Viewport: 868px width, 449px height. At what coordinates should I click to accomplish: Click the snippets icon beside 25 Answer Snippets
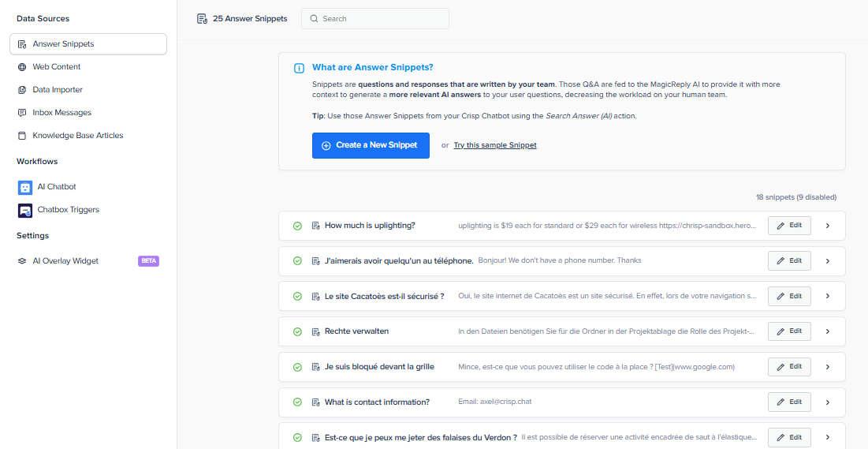(x=202, y=19)
